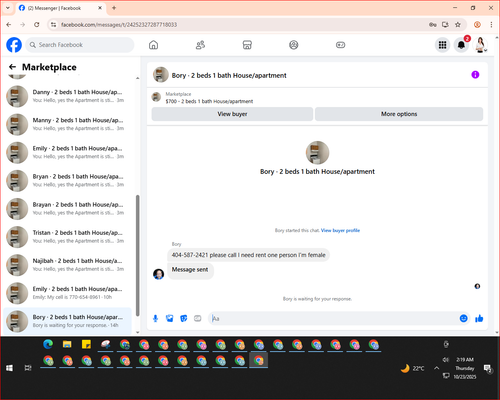Click the Facebook logo

click(14, 45)
